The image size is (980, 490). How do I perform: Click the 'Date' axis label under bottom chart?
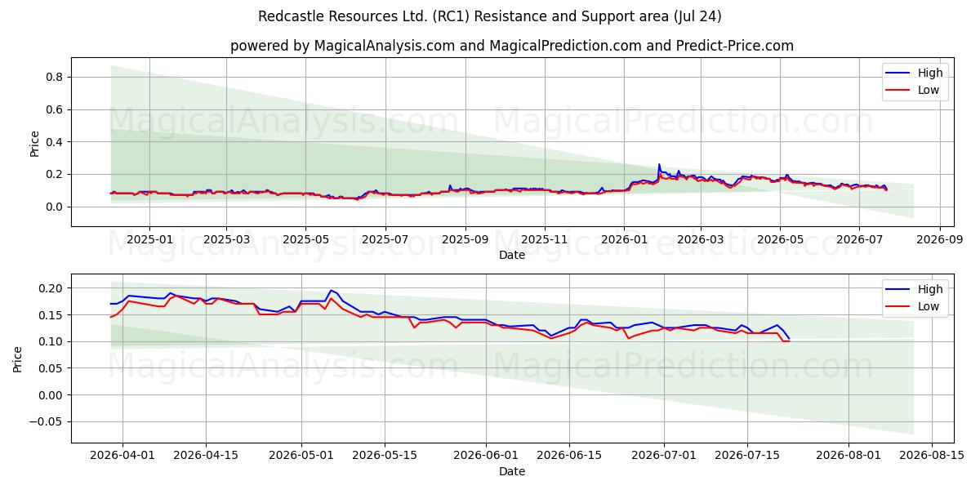click(512, 471)
